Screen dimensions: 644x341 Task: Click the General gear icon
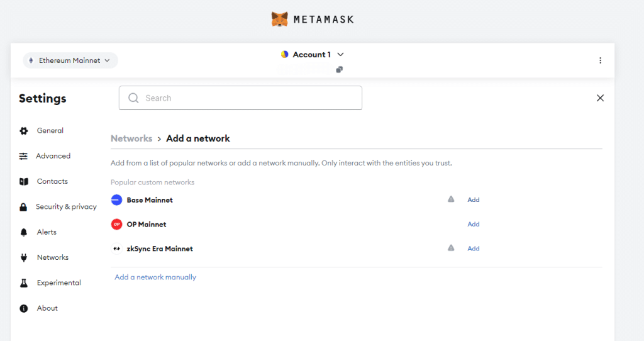pos(24,131)
